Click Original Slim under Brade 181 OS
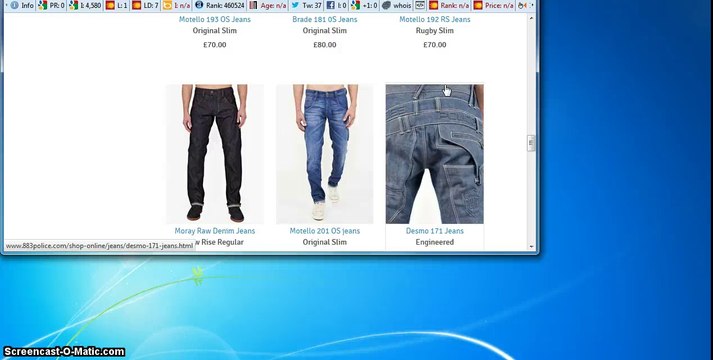The height and width of the screenshot is (360, 713). 325,30
